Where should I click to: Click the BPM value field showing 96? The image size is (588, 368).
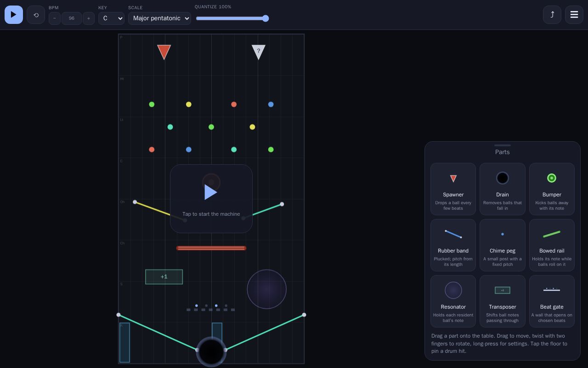point(72,18)
